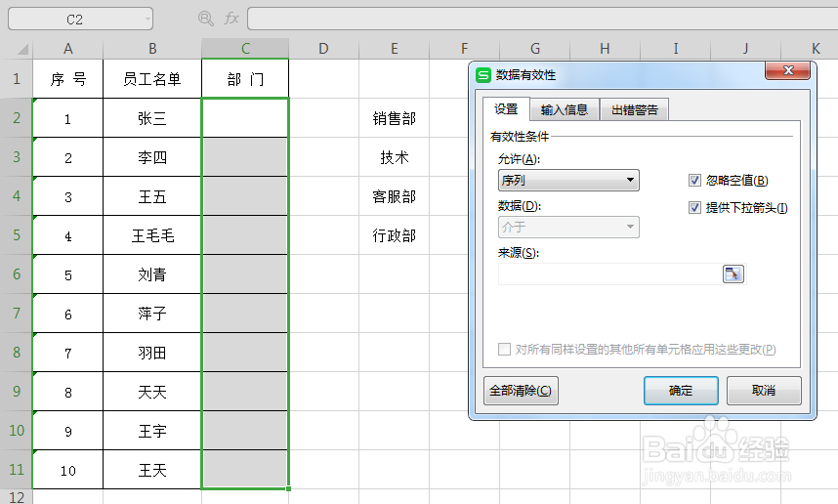Select column A header
Viewport: 838px width, 504px height.
tap(67, 49)
